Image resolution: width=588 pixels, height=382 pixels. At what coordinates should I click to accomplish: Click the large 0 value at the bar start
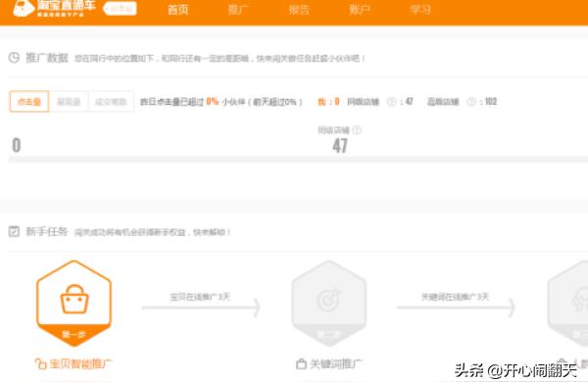[x=16, y=145]
